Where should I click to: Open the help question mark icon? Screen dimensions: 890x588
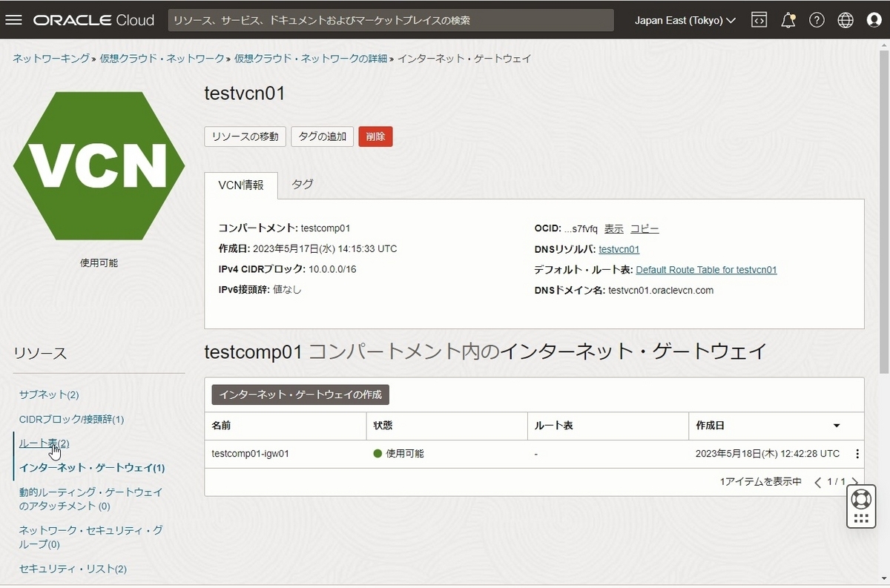[817, 20]
